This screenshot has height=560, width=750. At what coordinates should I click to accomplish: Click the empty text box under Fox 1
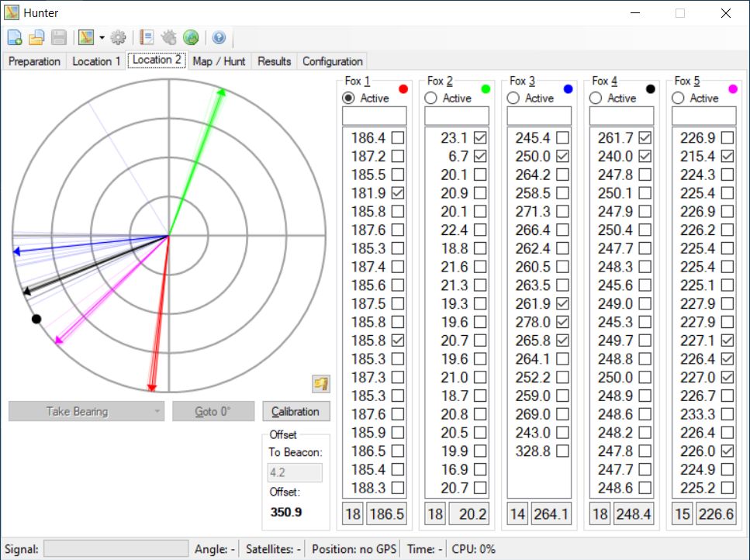375,116
